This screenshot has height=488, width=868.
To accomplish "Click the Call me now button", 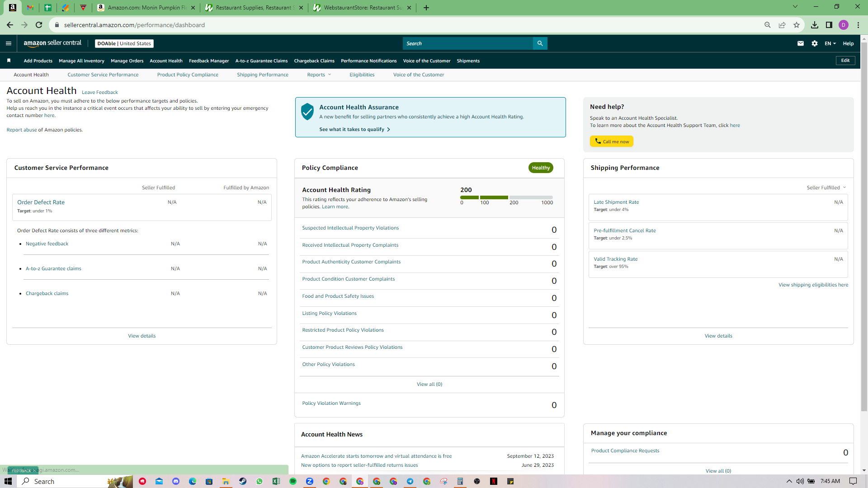I will (x=612, y=141).
